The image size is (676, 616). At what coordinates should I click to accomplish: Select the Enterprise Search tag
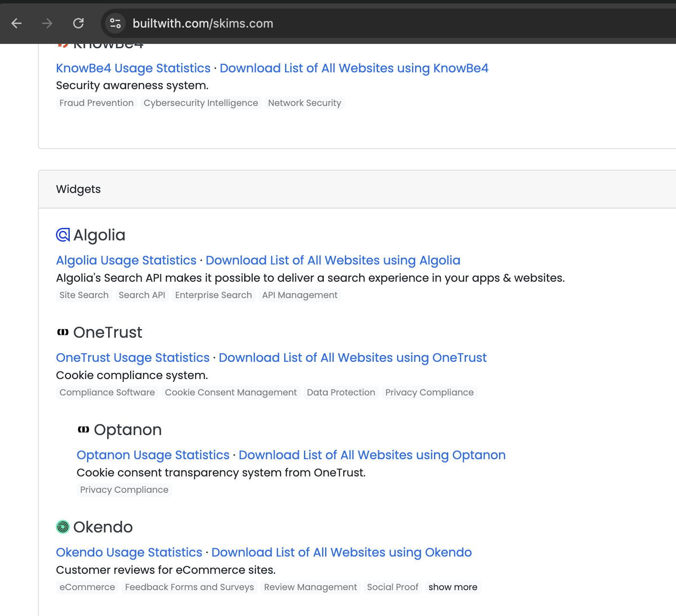tap(213, 295)
